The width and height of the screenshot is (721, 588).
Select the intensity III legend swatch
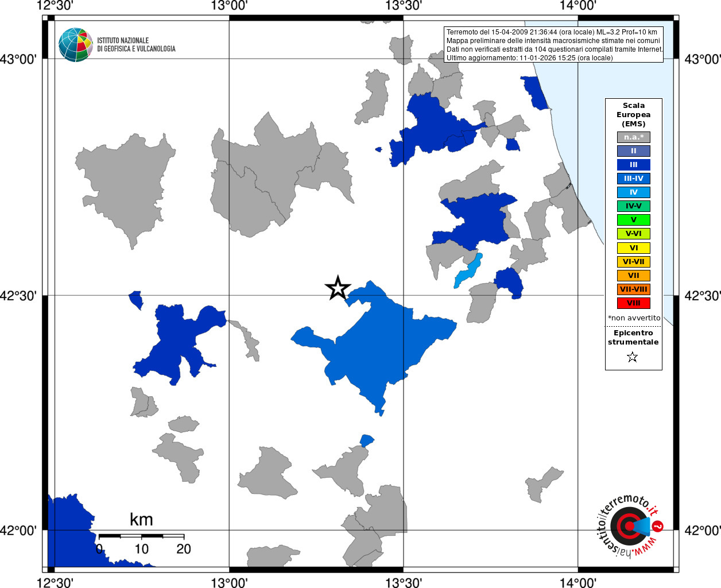click(634, 165)
